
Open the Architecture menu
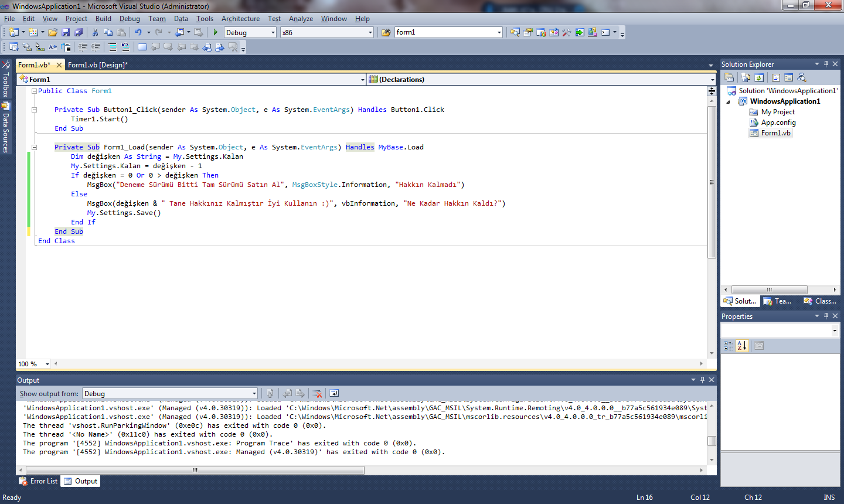coord(240,19)
